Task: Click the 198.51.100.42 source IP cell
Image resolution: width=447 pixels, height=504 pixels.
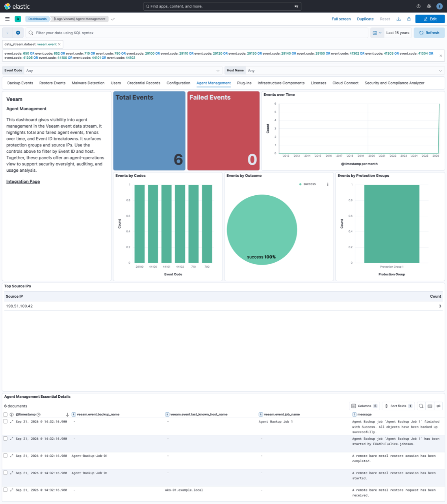Action: pyautogui.click(x=19, y=306)
